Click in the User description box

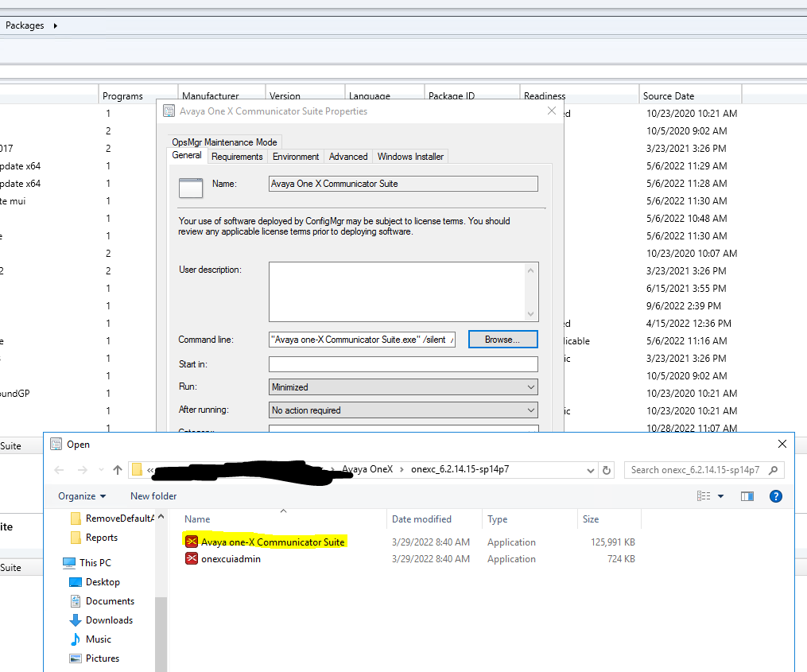404,292
